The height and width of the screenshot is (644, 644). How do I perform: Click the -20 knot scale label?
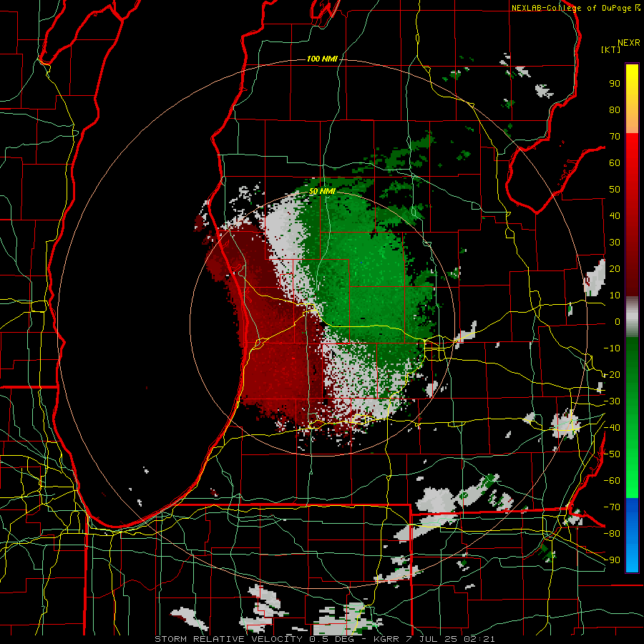612,375
